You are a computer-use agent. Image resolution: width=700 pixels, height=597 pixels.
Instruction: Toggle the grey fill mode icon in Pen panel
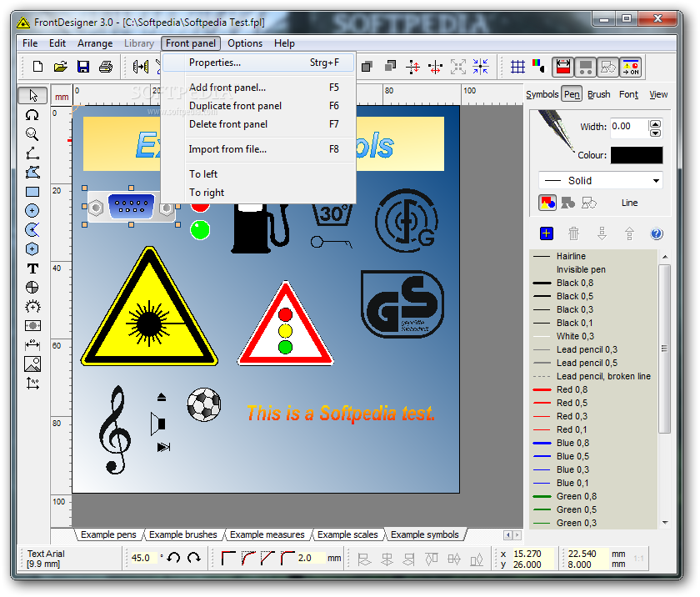(567, 203)
